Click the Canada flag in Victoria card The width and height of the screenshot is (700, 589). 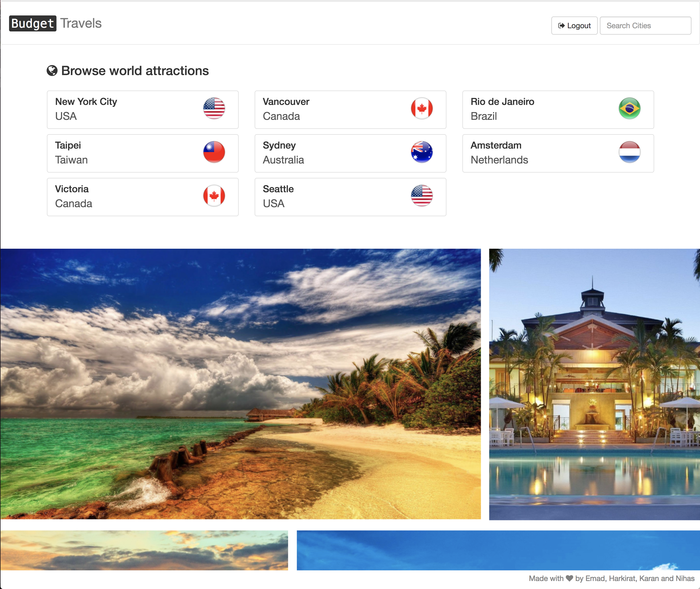tap(214, 196)
